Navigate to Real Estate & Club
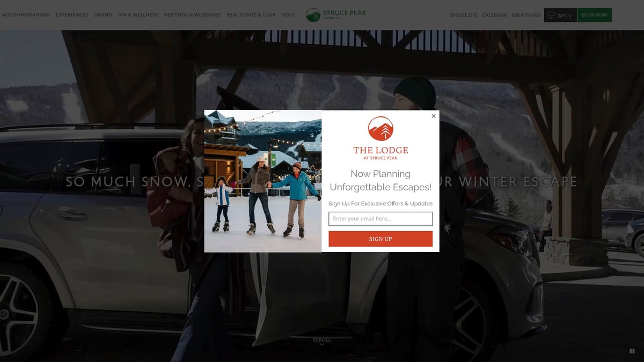644x362 pixels. (x=251, y=15)
